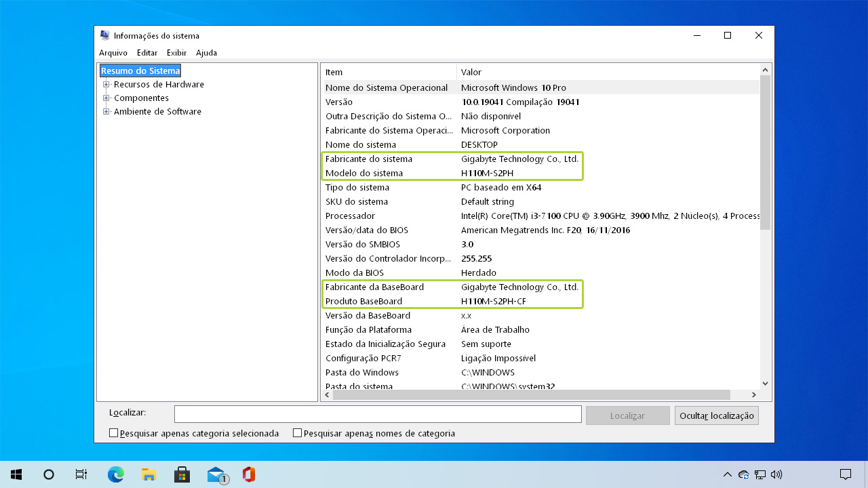
Task: Select the Fabricante da BaseBoard row
Action: click(x=540, y=287)
